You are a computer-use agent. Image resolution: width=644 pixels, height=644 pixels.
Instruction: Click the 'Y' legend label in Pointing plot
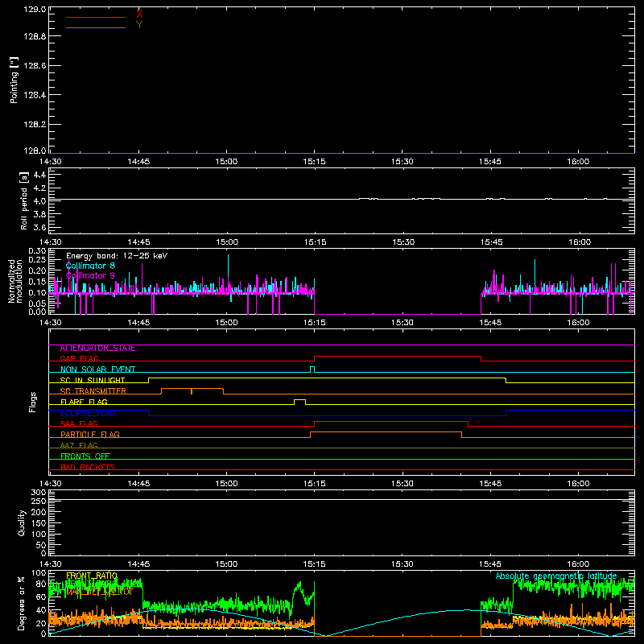[x=139, y=25]
